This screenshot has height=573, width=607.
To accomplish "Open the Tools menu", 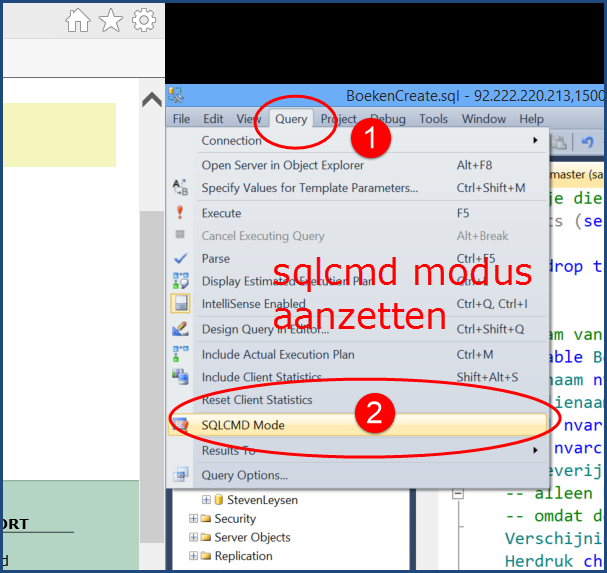I will (433, 119).
